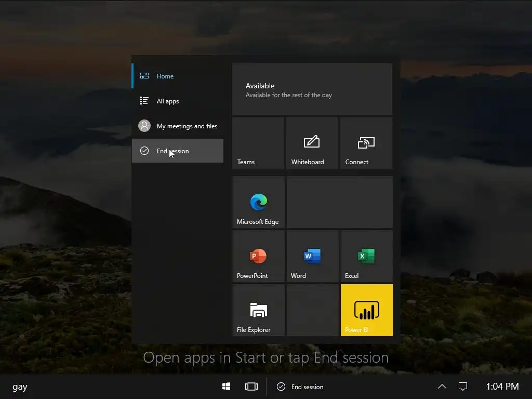Click End session on the taskbar
Viewport: 532px width, 399px height.
pos(300,387)
